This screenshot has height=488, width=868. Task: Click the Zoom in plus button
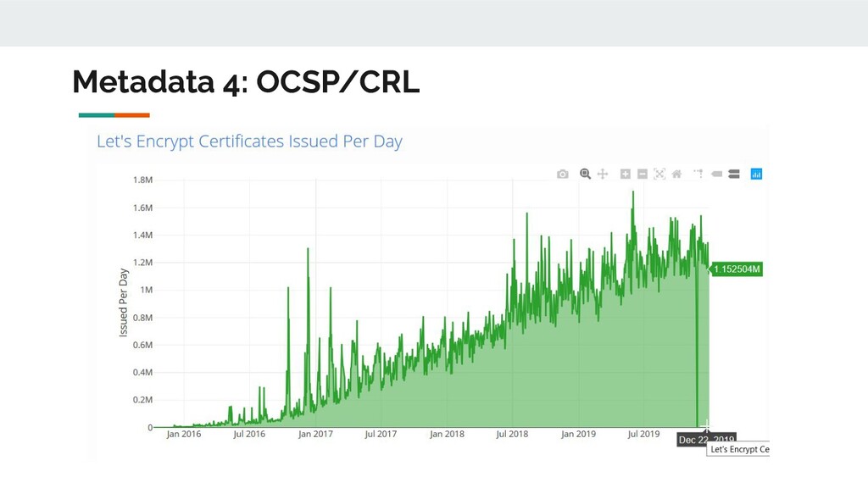625,175
